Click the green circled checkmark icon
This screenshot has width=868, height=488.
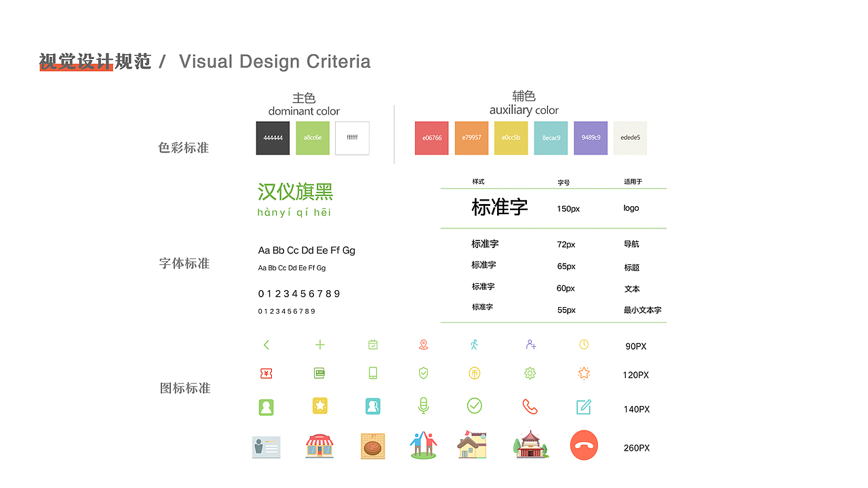(x=475, y=406)
